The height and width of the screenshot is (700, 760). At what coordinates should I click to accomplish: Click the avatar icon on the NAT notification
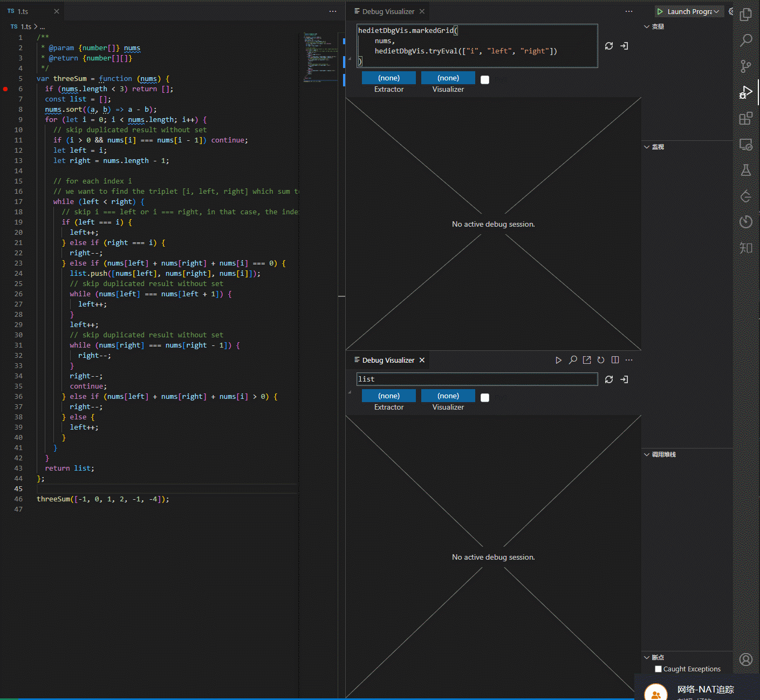pyautogui.click(x=656, y=694)
